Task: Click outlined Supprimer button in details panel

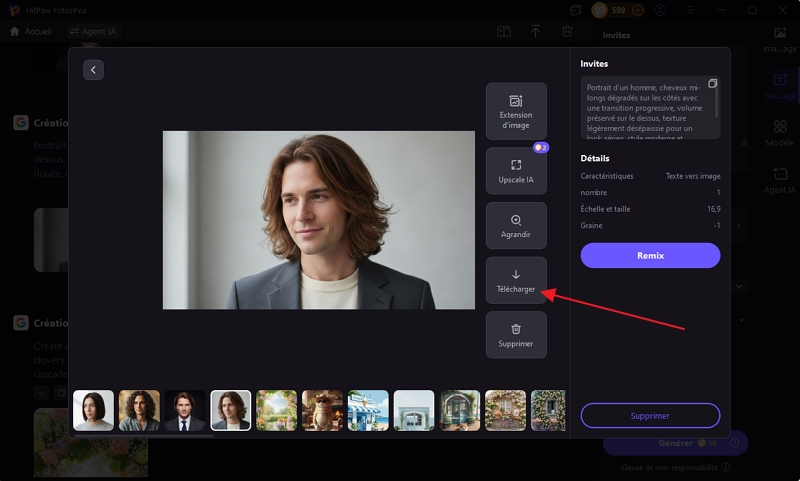Action: [650, 416]
